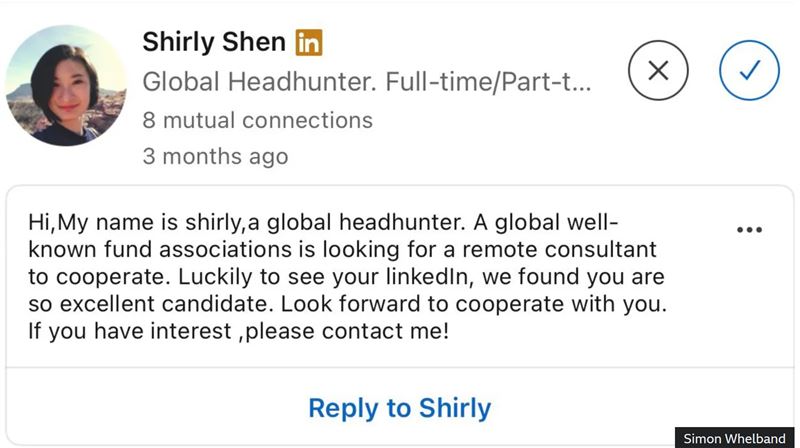Decline the invitation using the X icon
Image resolution: width=800 pixels, height=448 pixels.
click(x=658, y=70)
